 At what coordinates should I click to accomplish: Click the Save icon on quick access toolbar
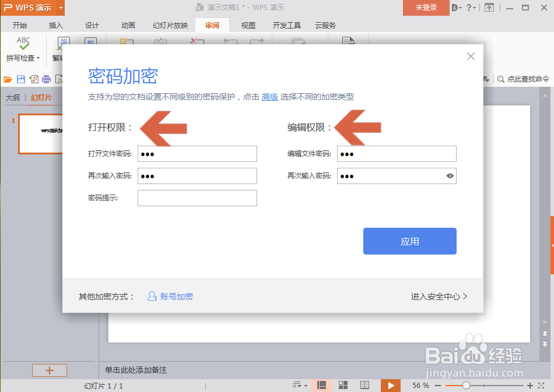click(x=22, y=79)
